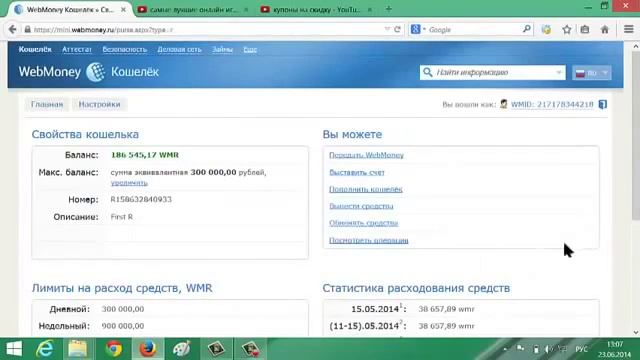Open File Explorer from the taskbar
640x360 pixels.
[x=78, y=349]
